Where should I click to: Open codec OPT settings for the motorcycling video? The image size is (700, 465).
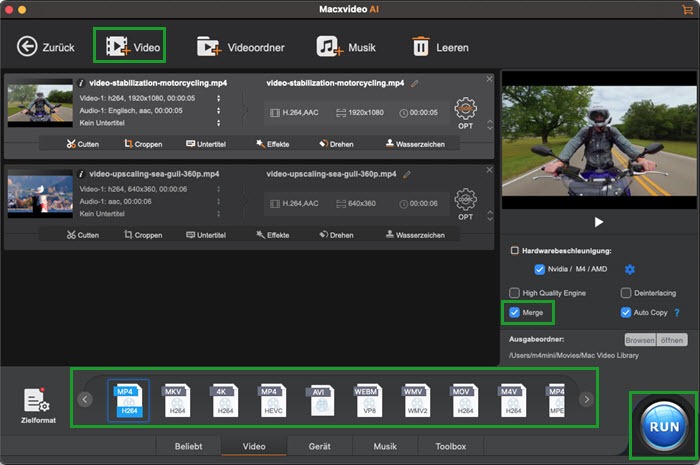466,113
